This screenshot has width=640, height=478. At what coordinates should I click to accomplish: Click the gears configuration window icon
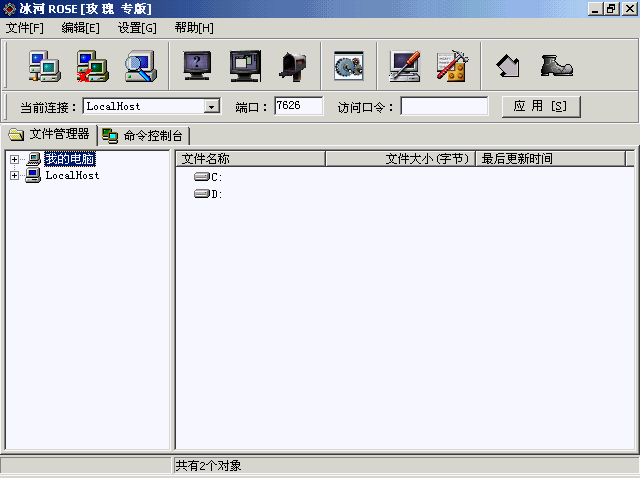tap(348, 66)
